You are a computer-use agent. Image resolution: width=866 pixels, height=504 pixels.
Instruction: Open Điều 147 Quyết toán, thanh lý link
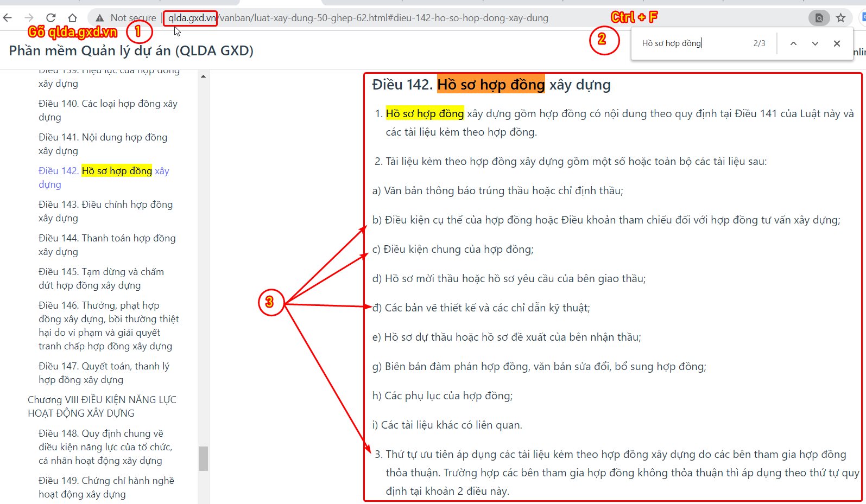tap(104, 373)
